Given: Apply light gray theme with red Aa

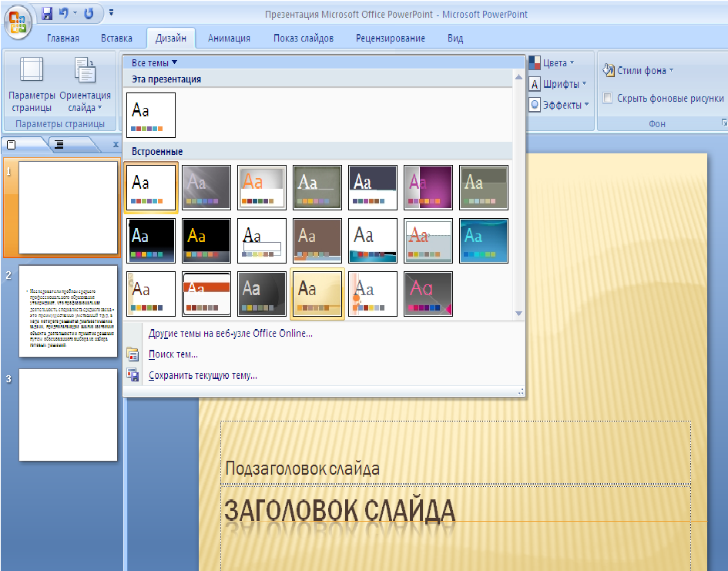Looking at the screenshot, I should (x=428, y=241).
